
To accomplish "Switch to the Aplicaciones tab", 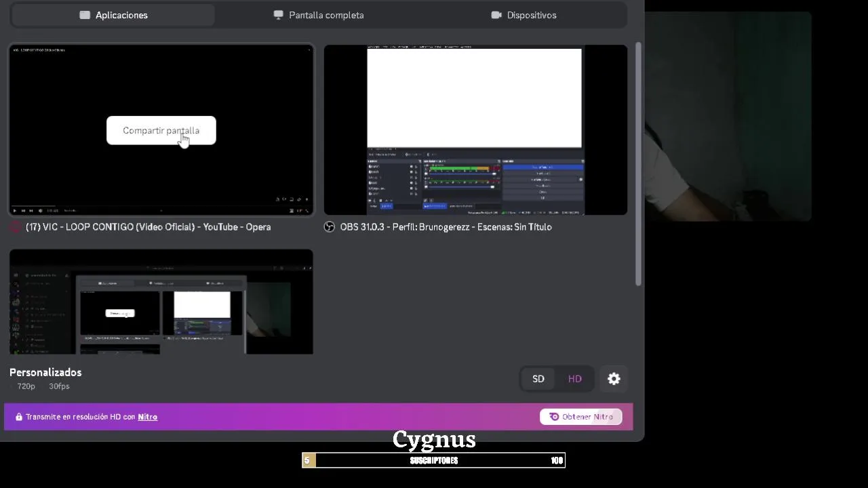I will pos(113,15).
